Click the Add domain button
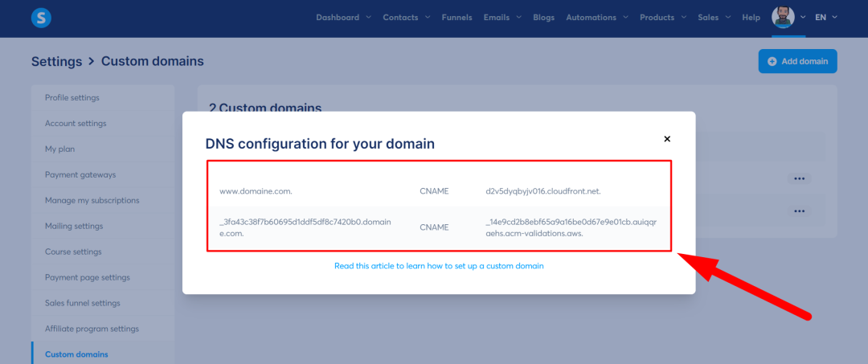 point(798,61)
